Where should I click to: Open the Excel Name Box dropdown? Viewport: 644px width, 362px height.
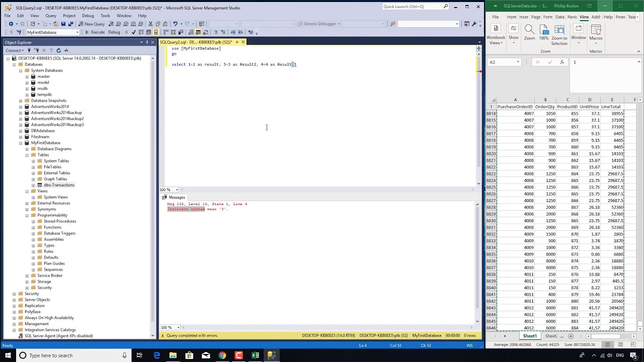tap(518, 62)
